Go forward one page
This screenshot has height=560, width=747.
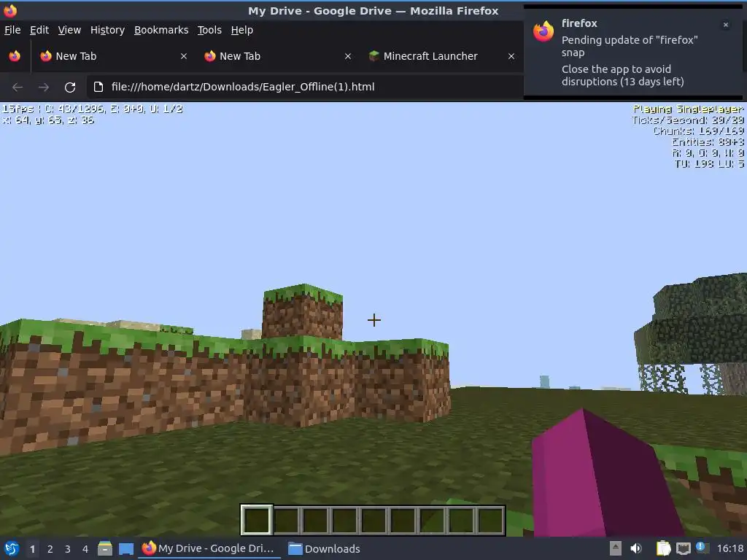(x=43, y=87)
